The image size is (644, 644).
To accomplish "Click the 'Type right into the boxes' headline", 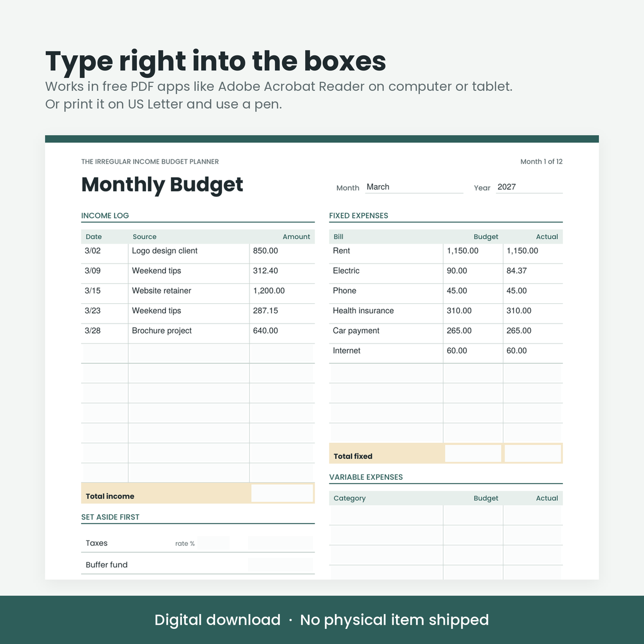I will point(216,61).
